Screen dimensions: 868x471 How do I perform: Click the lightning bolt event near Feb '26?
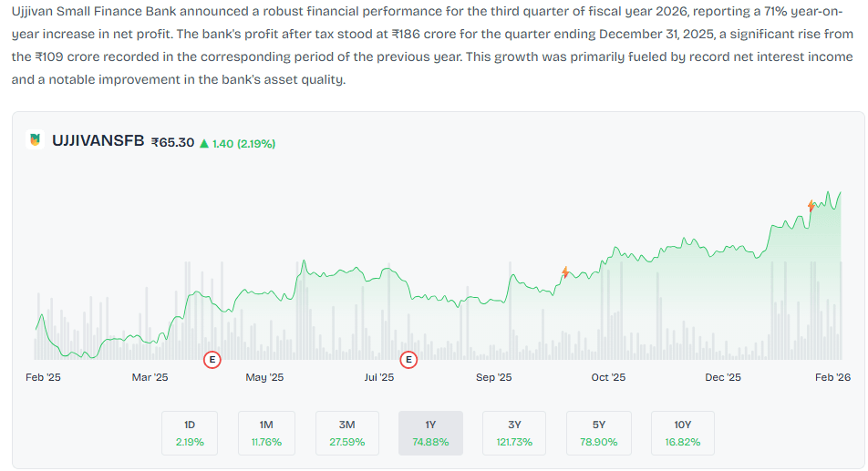(x=811, y=206)
